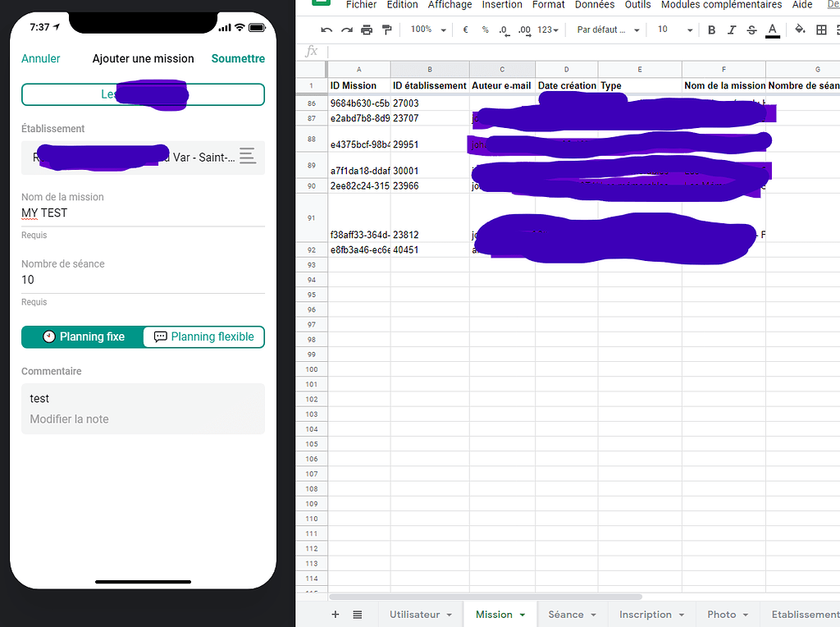Apply percent format to selection
This screenshot has width=840, height=627.
coord(483,29)
